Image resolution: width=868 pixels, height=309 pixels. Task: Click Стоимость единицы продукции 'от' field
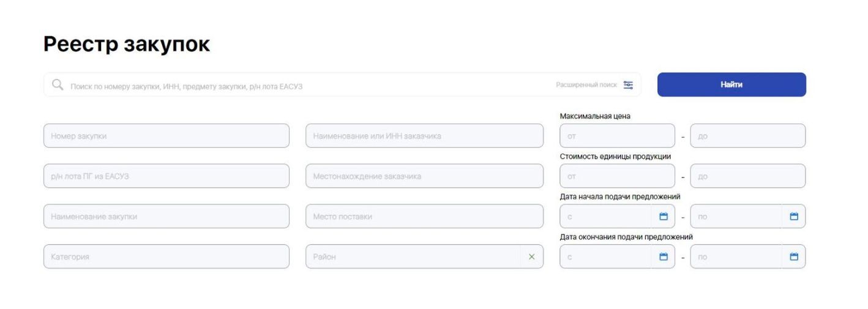click(617, 176)
